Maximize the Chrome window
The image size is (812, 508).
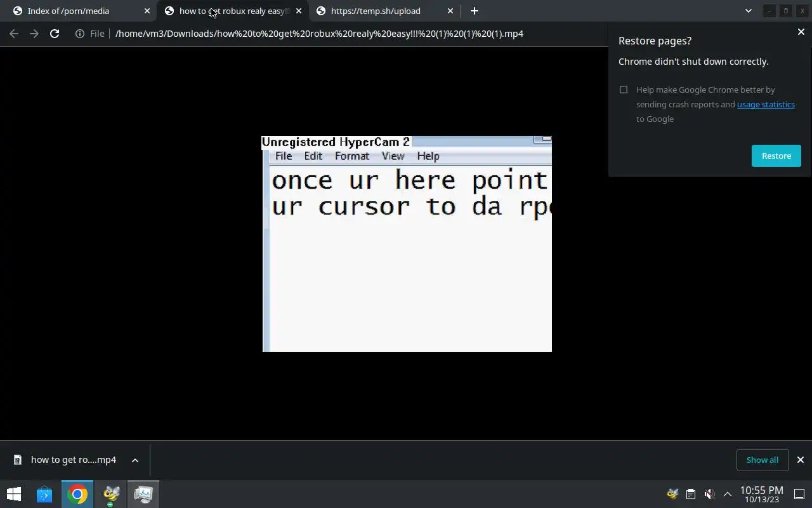point(786,11)
